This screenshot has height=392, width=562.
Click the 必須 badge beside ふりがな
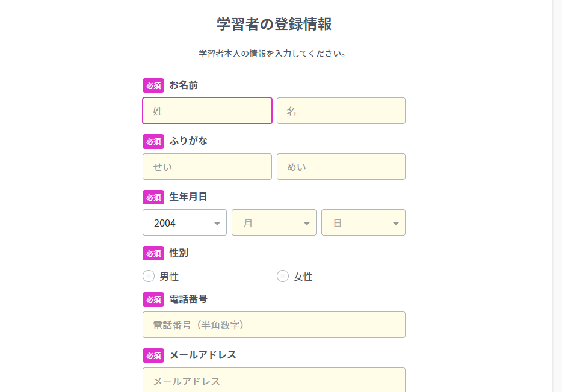click(153, 141)
